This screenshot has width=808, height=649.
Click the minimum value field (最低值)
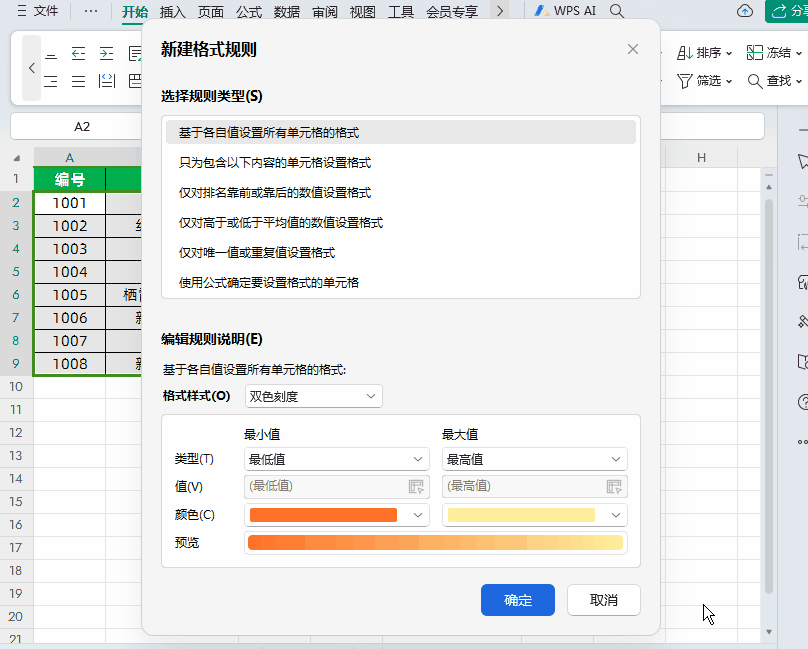336,486
